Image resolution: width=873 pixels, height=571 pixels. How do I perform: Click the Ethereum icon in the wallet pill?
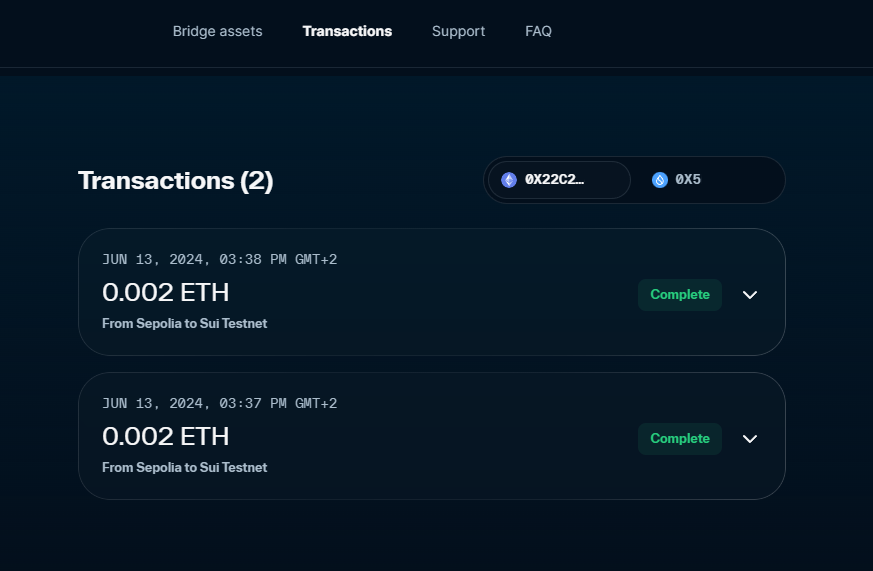509,180
